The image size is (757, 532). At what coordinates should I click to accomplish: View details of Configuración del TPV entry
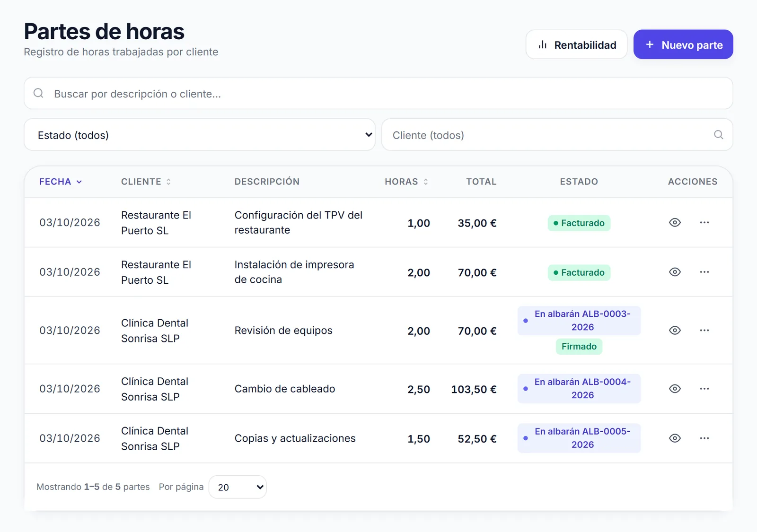click(675, 222)
